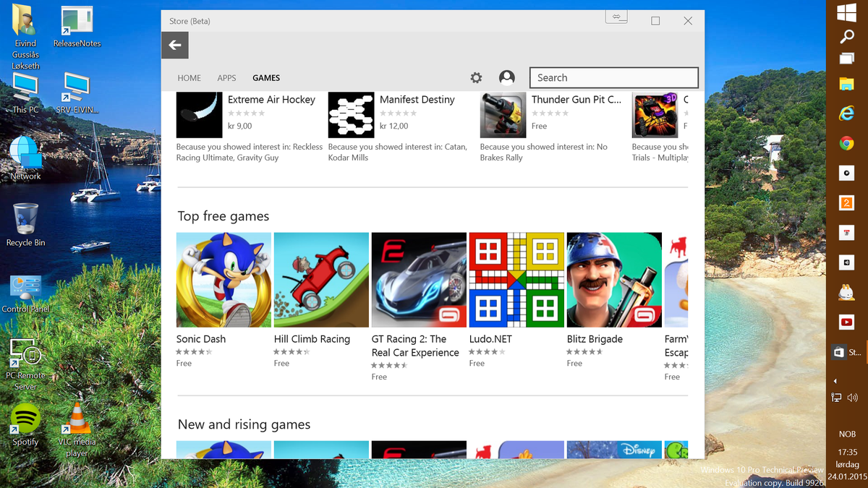The height and width of the screenshot is (488, 868).
Task: Launch Google Chrome from the taskbar
Action: [846, 143]
